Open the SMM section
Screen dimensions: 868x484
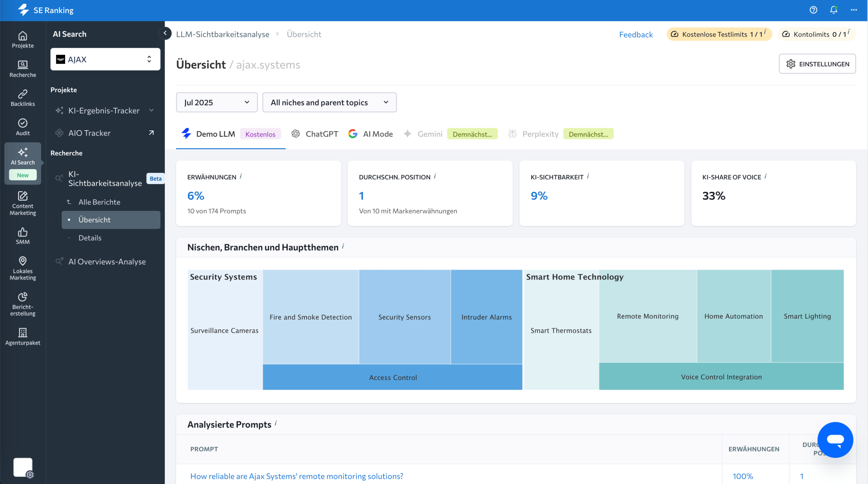pos(23,236)
